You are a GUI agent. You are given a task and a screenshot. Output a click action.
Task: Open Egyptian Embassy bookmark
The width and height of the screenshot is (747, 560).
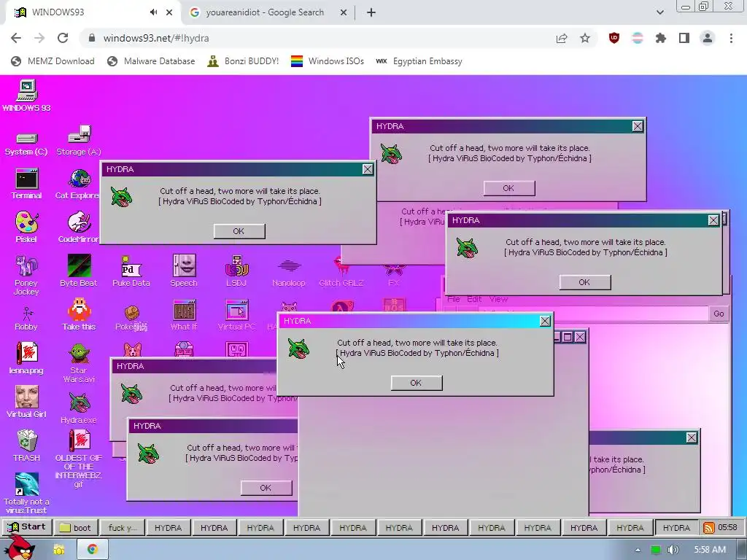click(419, 61)
